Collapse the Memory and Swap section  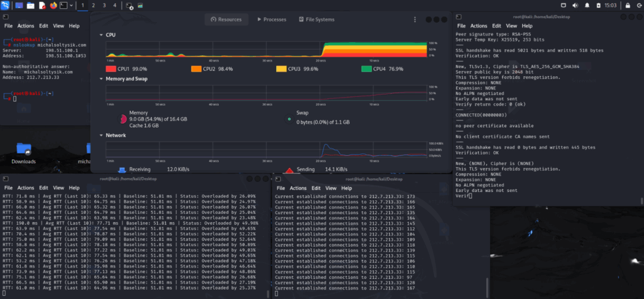pos(101,79)
